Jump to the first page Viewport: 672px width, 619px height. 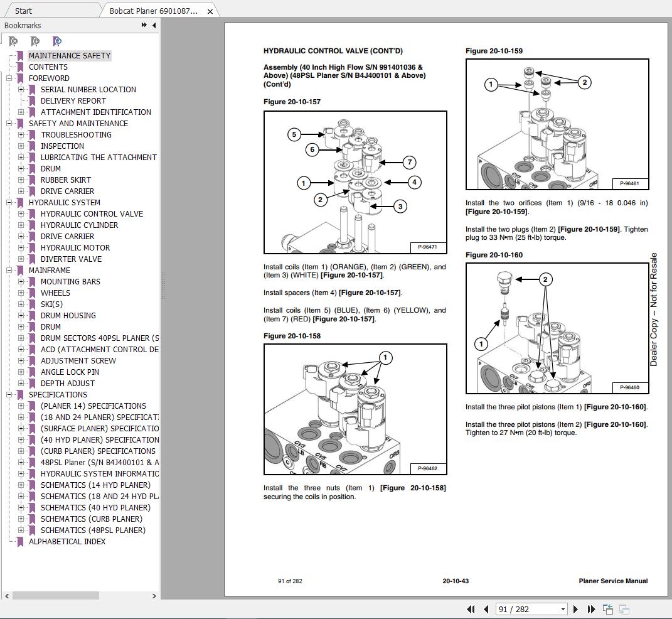pos(471,609)
